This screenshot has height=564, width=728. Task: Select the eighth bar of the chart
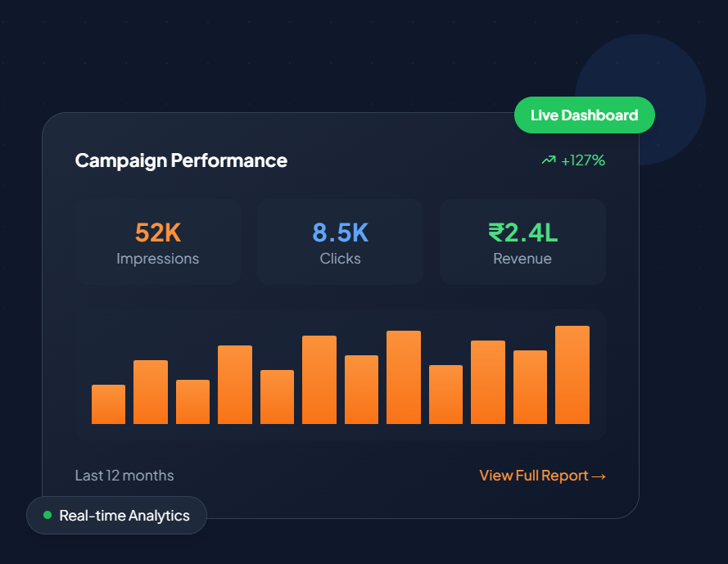tap(404, 377)
